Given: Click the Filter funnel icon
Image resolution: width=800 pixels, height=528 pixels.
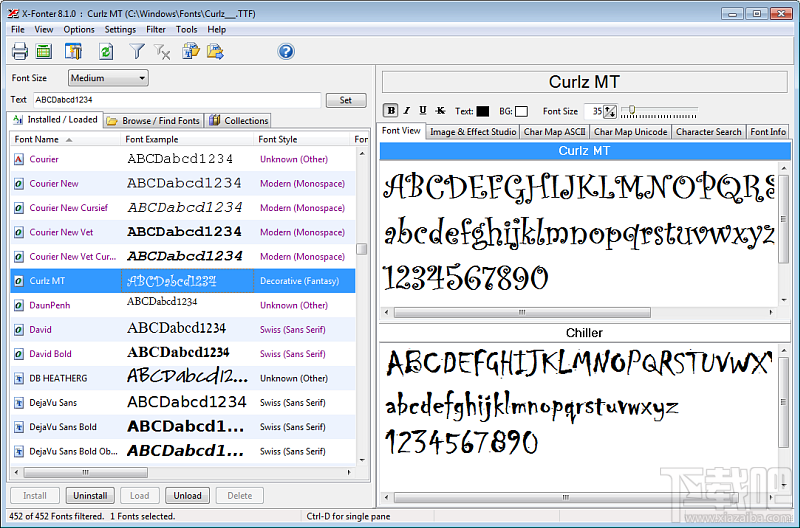Looking at the screenshot, I should 137,51.
